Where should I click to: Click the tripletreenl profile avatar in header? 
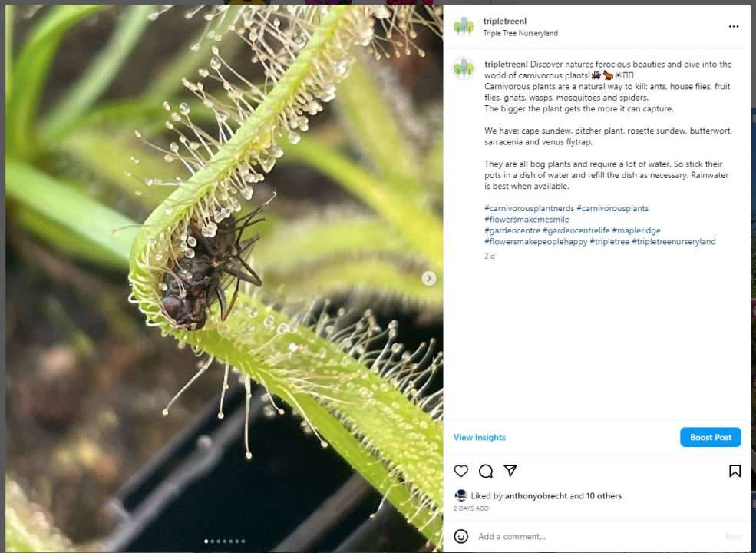tap(464, 27)
